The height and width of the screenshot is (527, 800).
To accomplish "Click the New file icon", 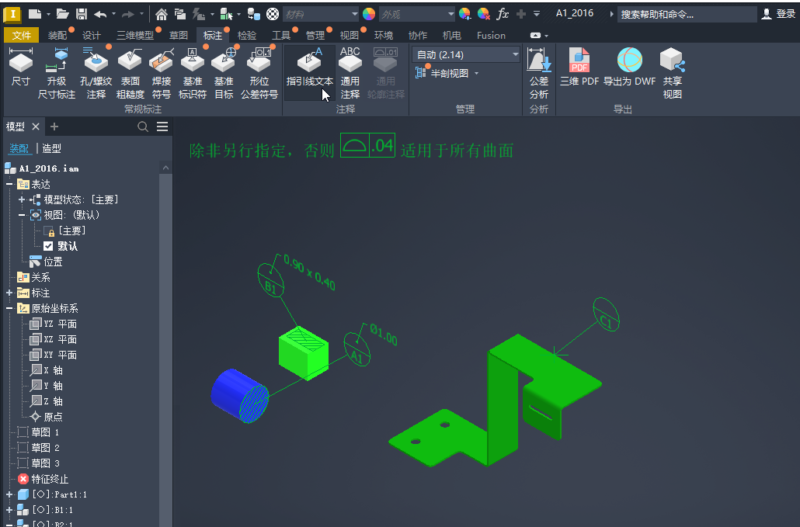I will tap(34, 14).
